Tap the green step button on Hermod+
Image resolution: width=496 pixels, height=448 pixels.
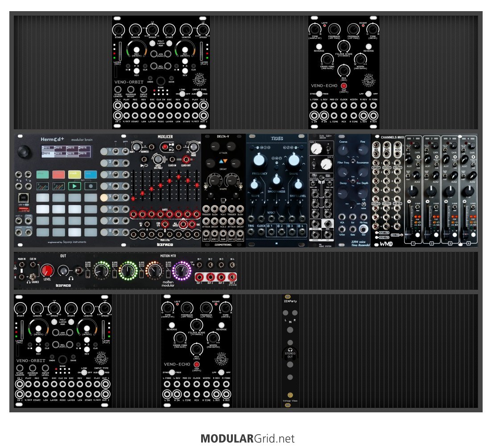(42, 174)
